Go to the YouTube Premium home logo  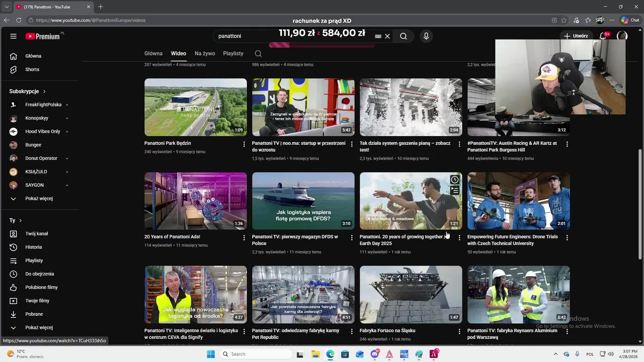[x=43, y=36]
